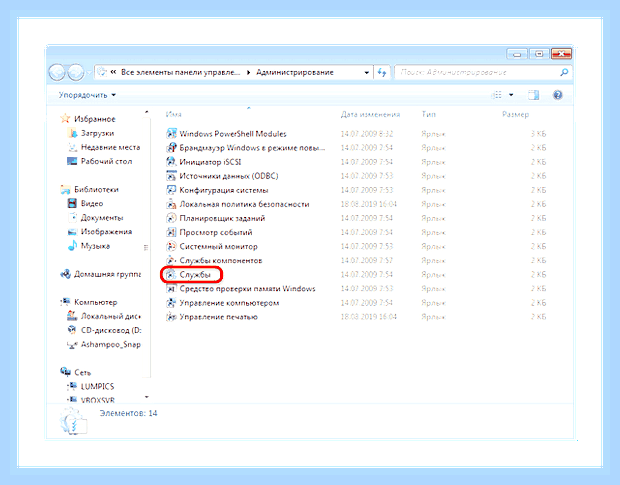Image resolution: width=620 pixels, height=485 pixels.
Task: Click the Инициатор iSCSI icon
Action: (x=171, y=162)
